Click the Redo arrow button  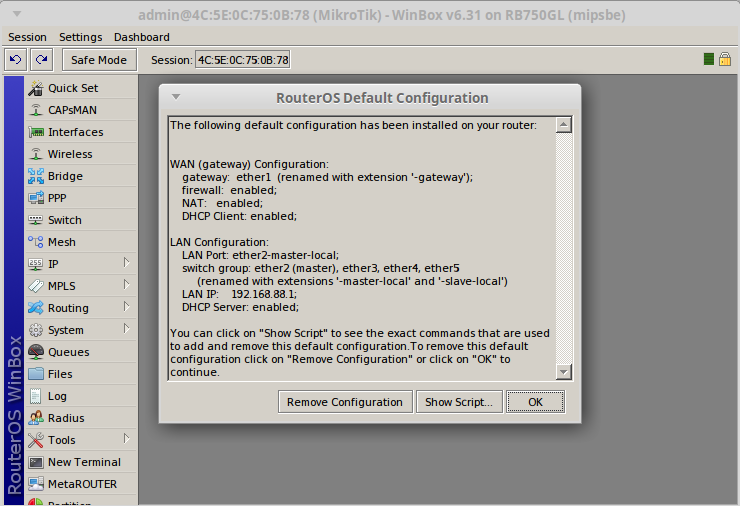coord(41,59)
